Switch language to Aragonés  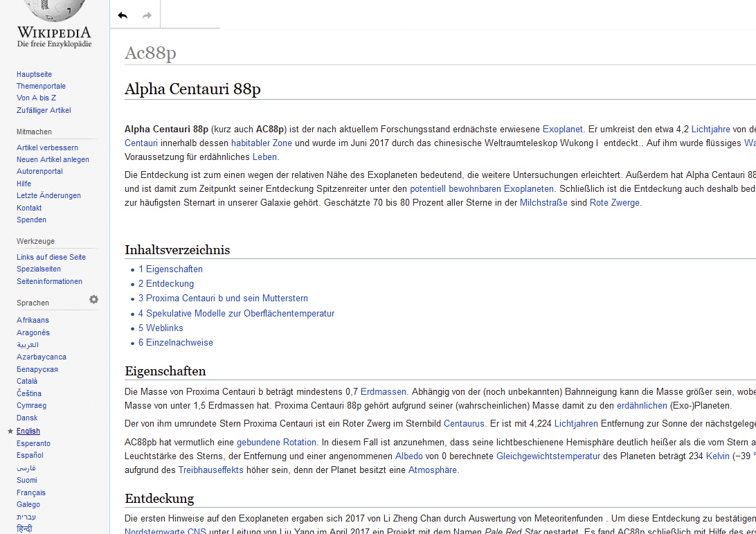[33, 332]
